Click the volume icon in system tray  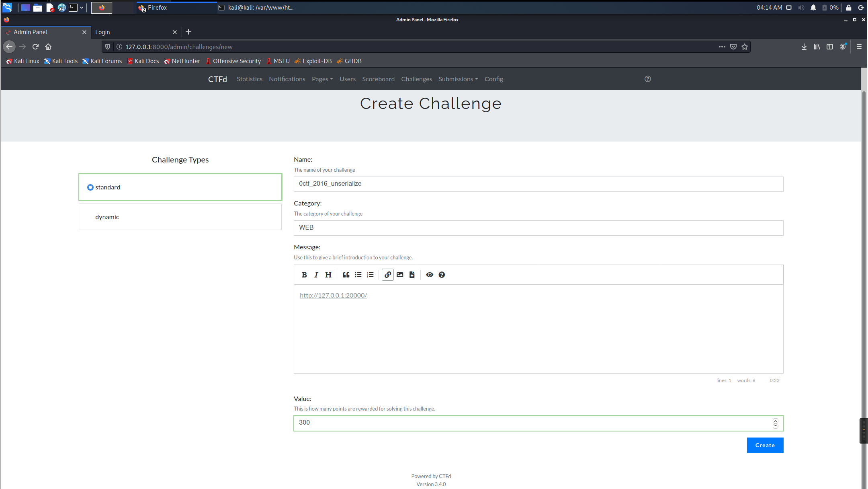[x=801, y=8]
